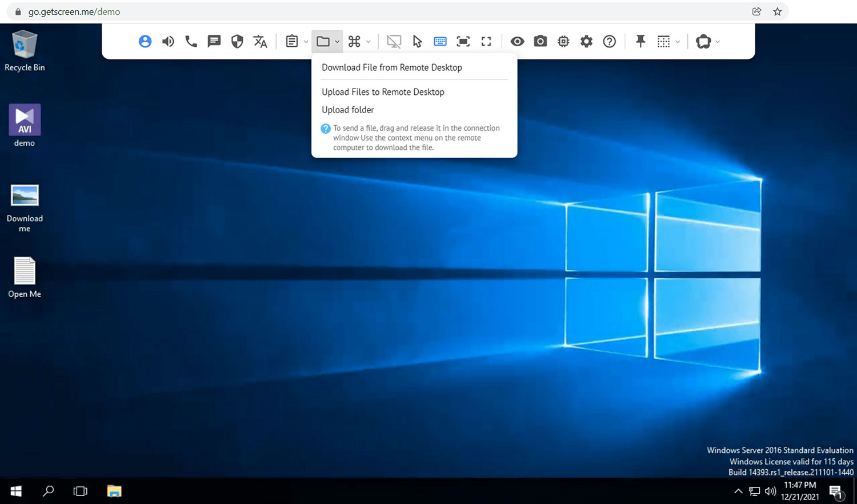Image resolution: width=857 pixels, height=504 pixels.
Task: Toggle the crossed-out monitor icon
Action: click(394, 41)
